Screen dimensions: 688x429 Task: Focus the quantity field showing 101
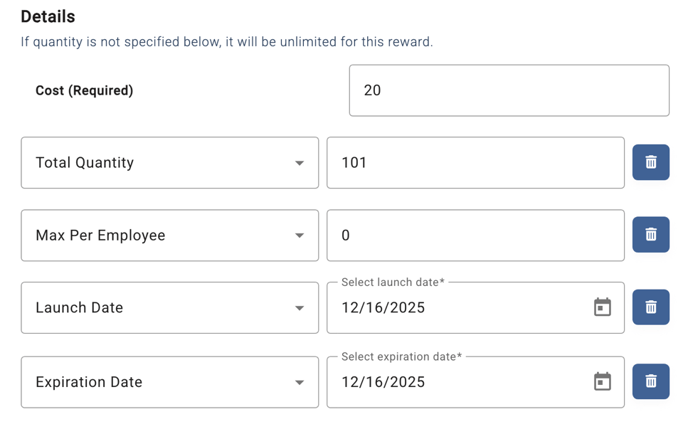475,163
